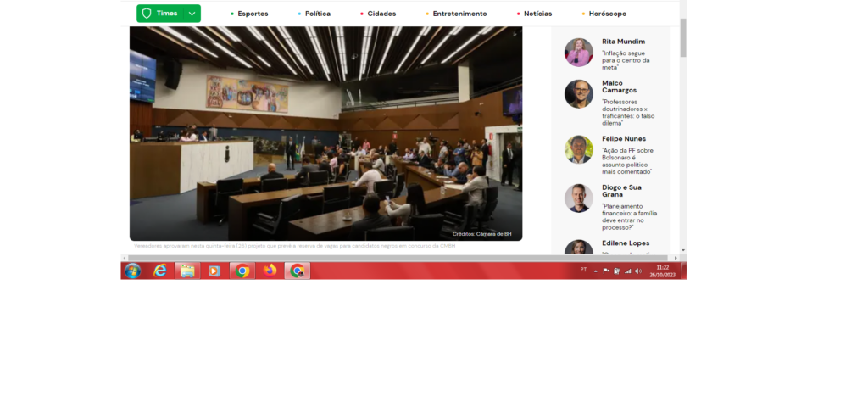The height and width of the screenshot is (413, 868).
Task: Click the shield icon in Times button
Action: 146,14
